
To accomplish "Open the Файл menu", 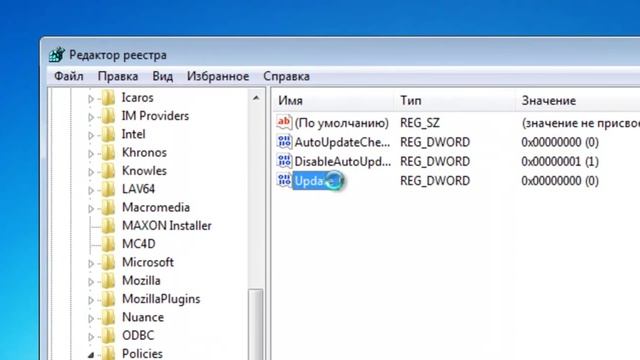I will pyautogui.click(x=69, y=76).
